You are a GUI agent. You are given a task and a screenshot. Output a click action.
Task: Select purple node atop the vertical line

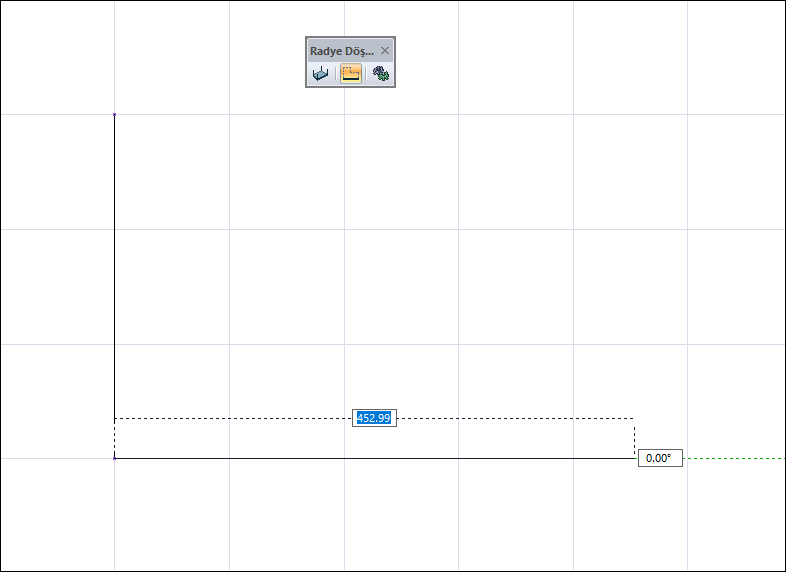click(114, 115)
